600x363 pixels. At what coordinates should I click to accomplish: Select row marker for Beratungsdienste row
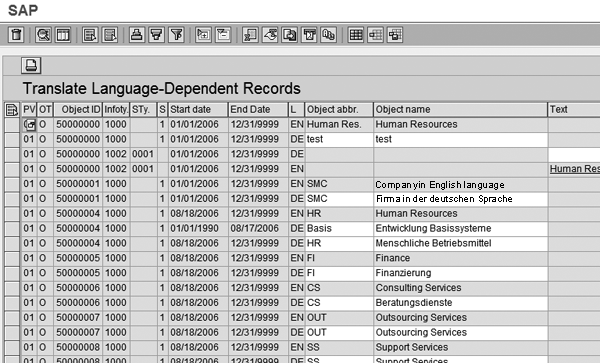pyautogui.click(x=12, y=303)
